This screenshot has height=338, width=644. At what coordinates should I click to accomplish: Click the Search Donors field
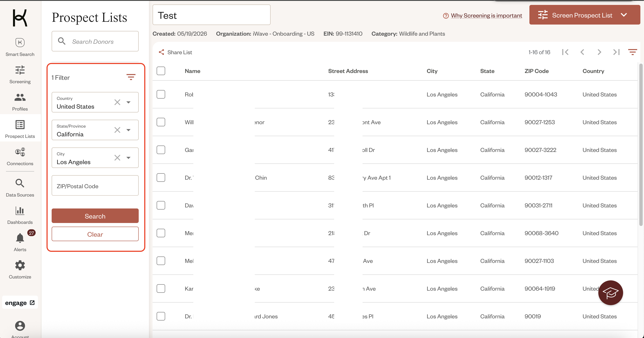point(95,41)
